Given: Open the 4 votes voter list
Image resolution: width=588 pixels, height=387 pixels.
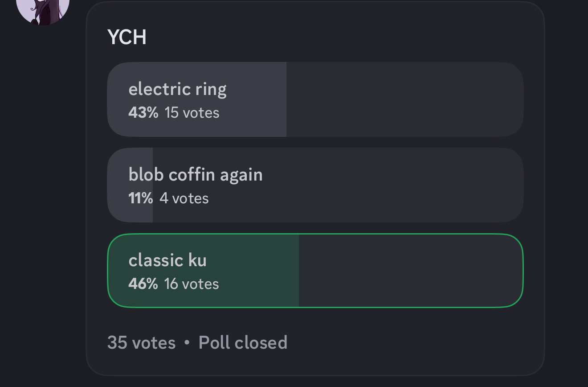Looking at the screenshot, I should click(184, 198).
